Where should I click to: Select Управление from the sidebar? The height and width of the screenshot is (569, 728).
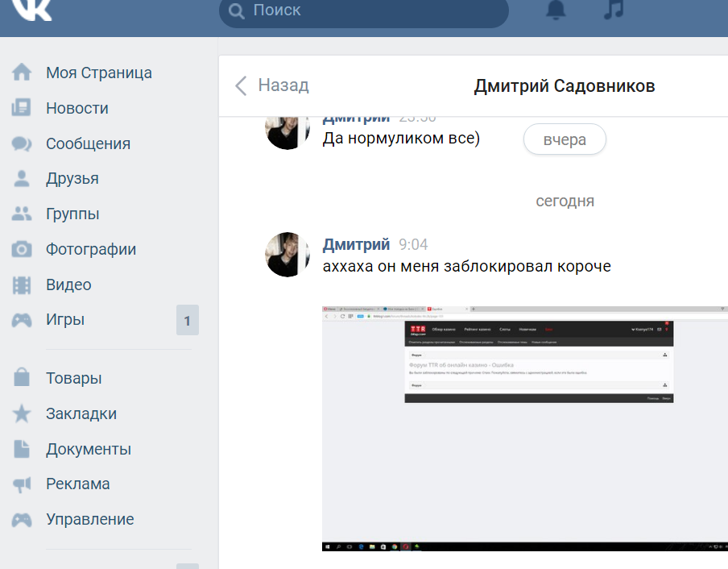click(89, 519)
